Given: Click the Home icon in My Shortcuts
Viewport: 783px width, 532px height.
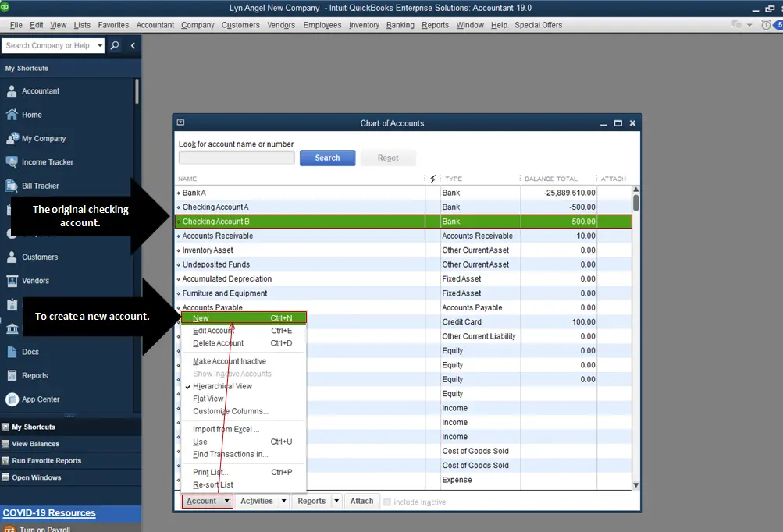Looking at the screenshot, I should point(12,115).
